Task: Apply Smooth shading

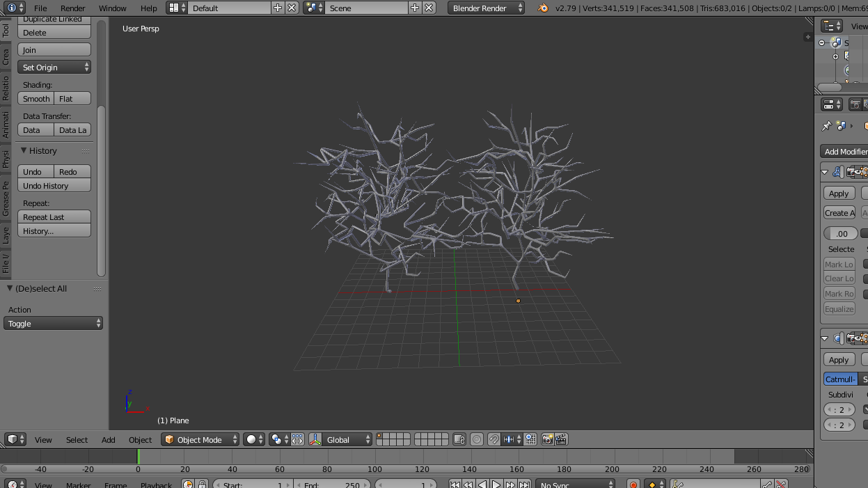Action: 35,99
